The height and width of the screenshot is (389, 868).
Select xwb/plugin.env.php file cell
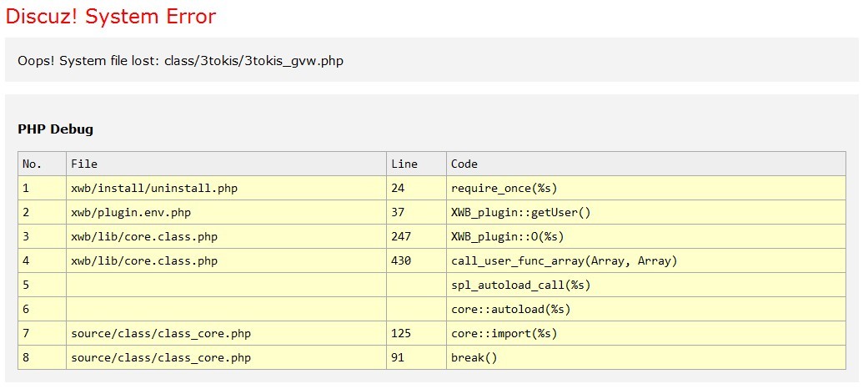227,212
